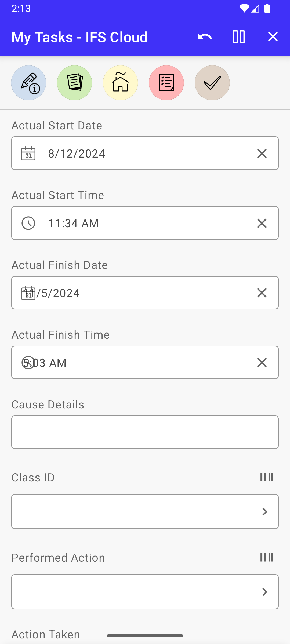Clear the Actual Finish Date value
The height and width of the screenshot is (644, 290).
[262, 293]
